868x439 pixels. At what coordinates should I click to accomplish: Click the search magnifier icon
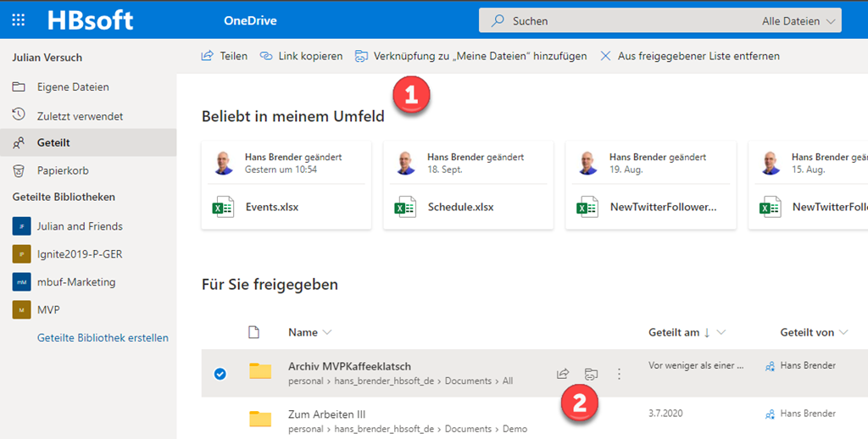click(x=498, y=20)
